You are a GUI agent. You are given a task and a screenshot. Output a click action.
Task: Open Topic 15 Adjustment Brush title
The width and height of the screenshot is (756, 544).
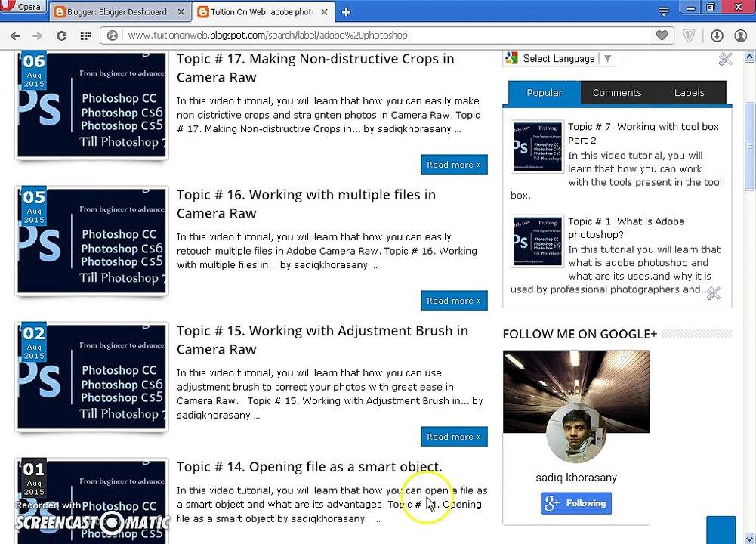[322, 340]
